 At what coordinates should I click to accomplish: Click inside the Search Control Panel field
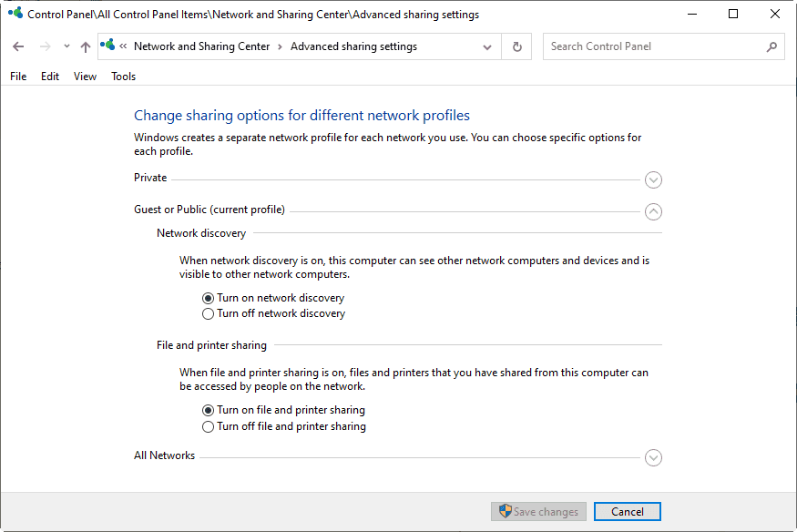click(638, 46)
